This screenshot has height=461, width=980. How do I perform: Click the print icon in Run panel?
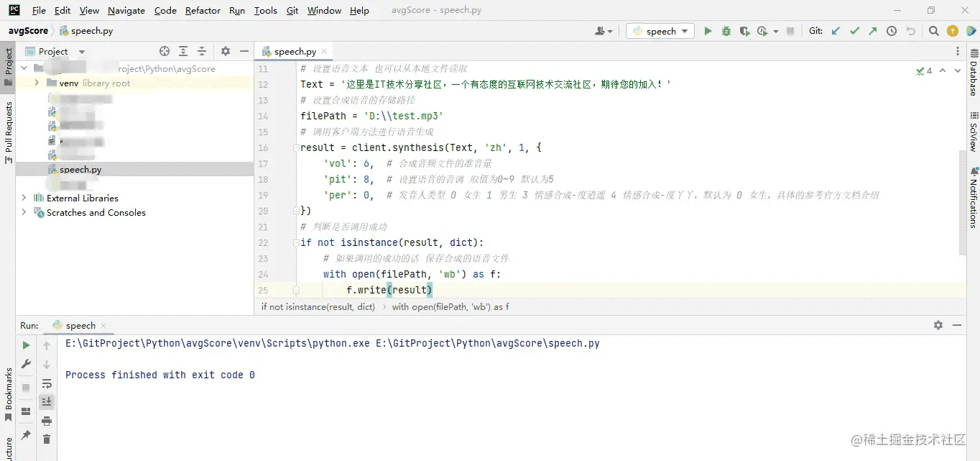pyautogui.click(x=47, y=421)
